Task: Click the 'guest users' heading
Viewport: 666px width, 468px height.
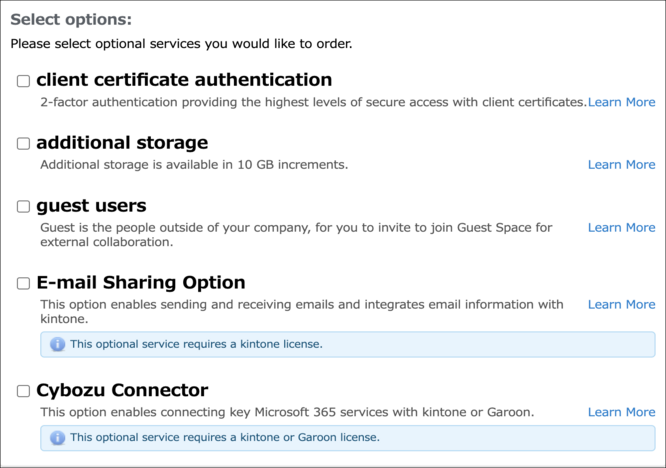Action: pos(91,206)
